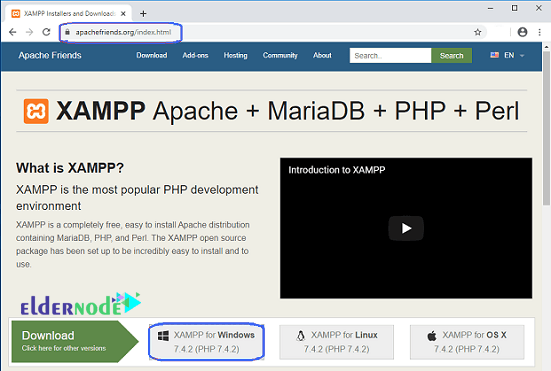Click the page vertical scrollbar thumb
Image resolution: width=551 pixels, height=371 pixels.
point(546,128)
